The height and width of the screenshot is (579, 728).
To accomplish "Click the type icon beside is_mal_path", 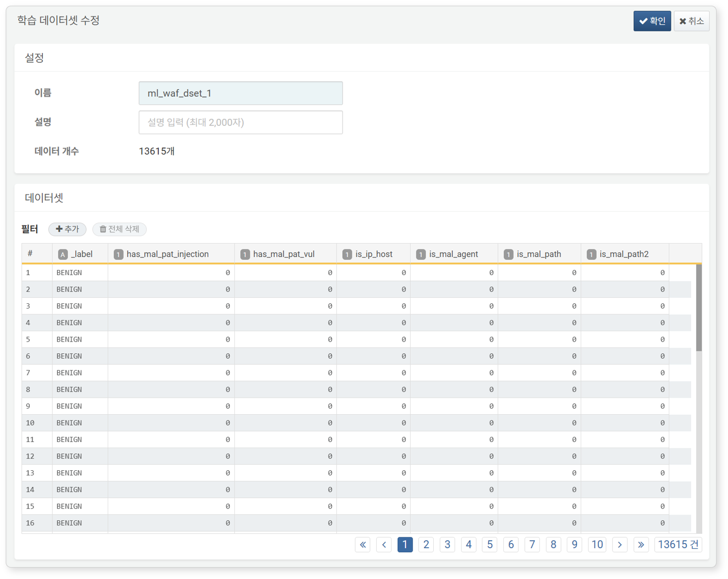I will click(x=509, y=254).
